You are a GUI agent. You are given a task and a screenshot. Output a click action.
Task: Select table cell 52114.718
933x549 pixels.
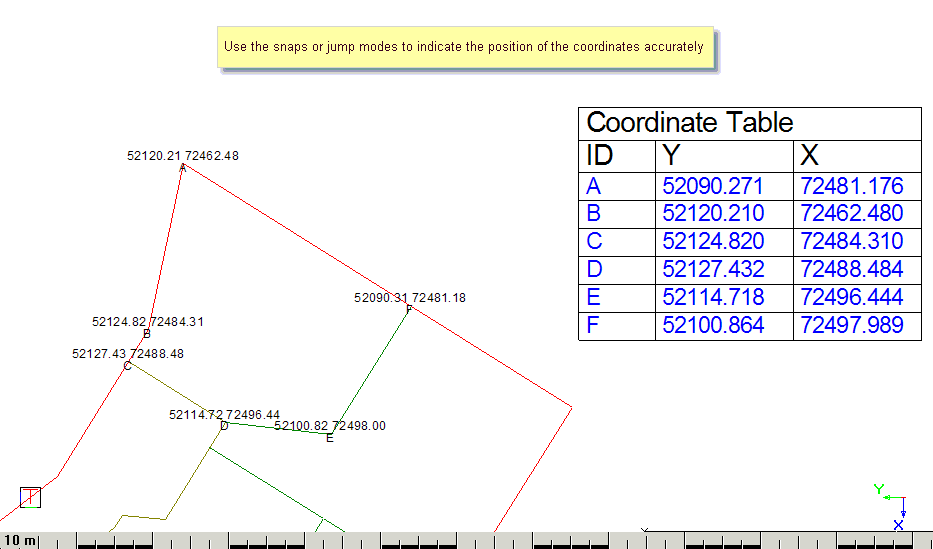pyautogui.click(x=724, y=298)
